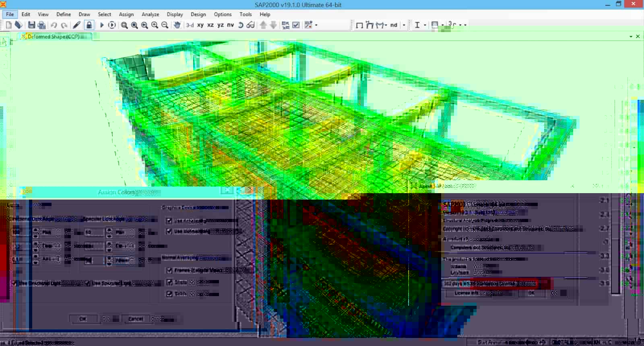Click Show Undeformed Shape icon

click(359, 25)
